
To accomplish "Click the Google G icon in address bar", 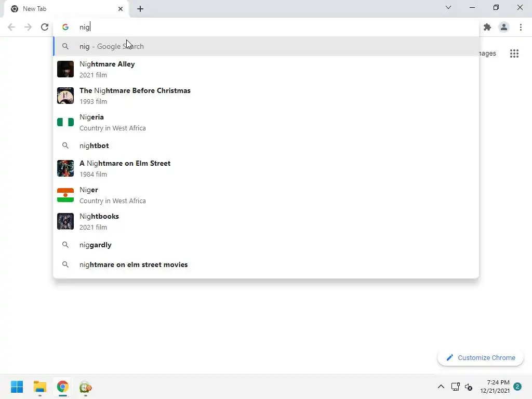I will point(65,27).
